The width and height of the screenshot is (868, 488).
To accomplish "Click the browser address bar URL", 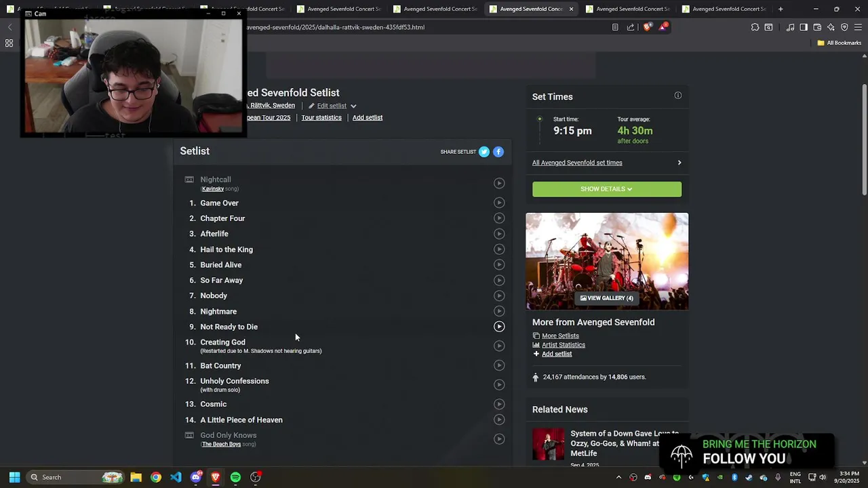I will [x=335, y=27].
